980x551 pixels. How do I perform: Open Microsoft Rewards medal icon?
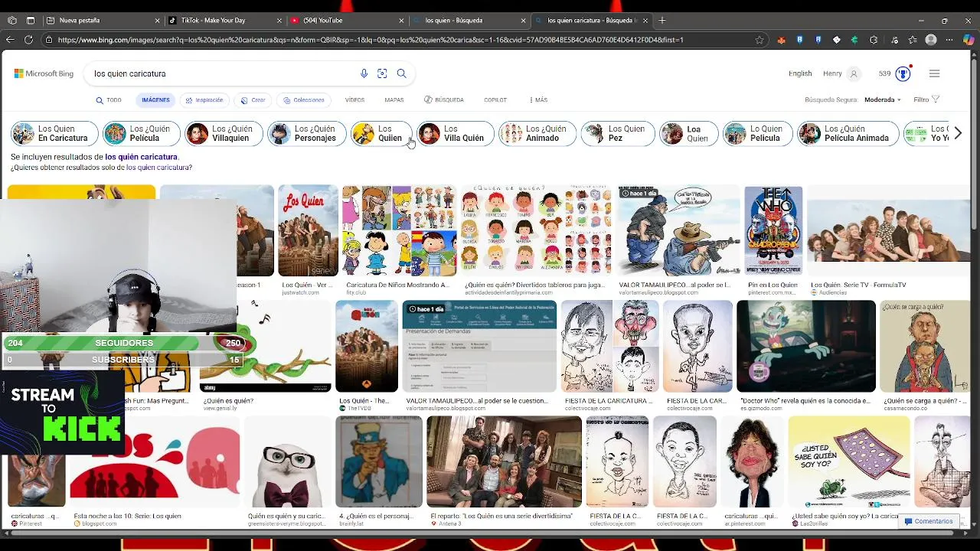pos(903,73)
